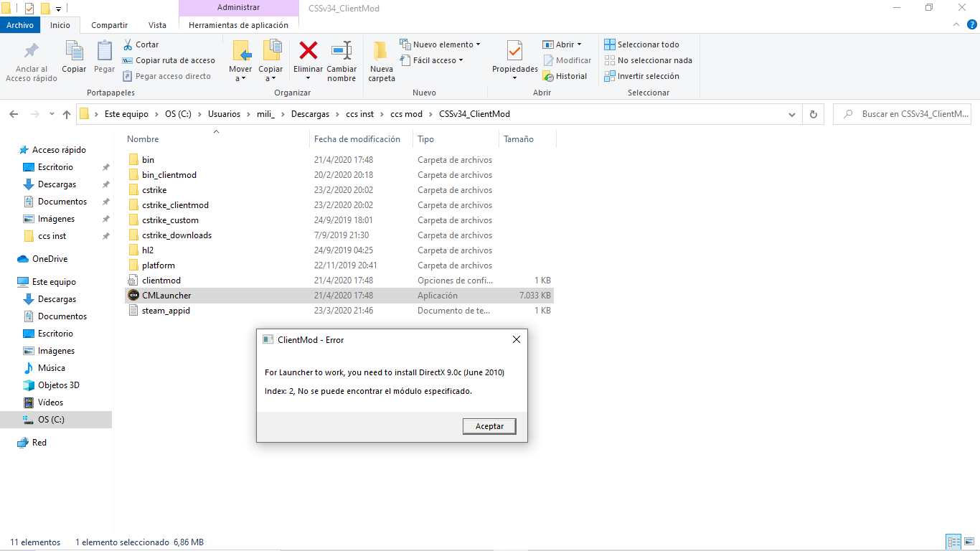Open the Archivo menu tab

(20, 25)
